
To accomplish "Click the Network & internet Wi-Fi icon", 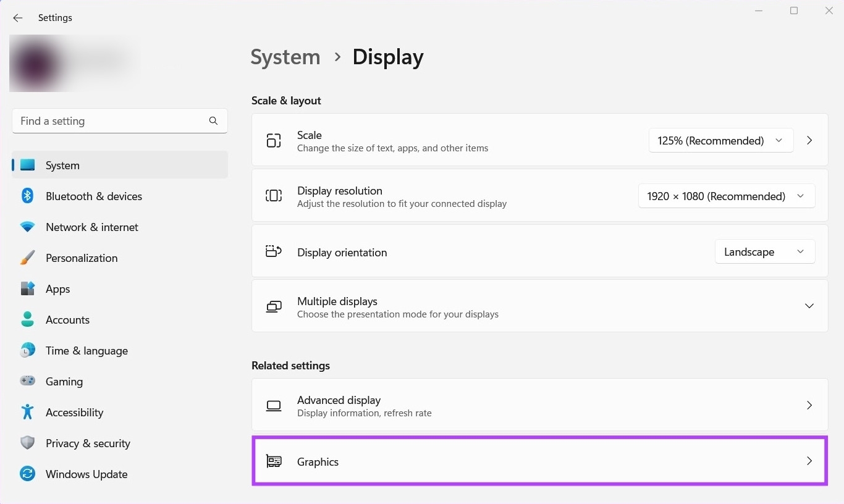I will click(x=27, y=227).
